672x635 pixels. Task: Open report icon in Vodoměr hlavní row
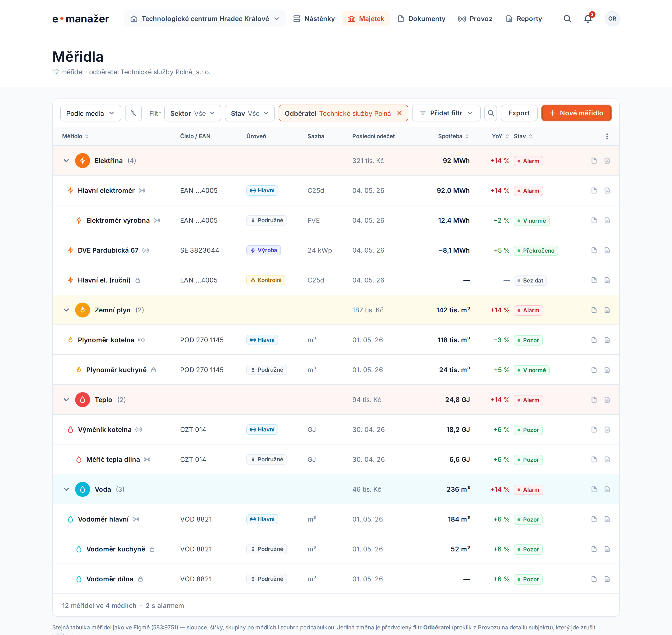point(607,519)
